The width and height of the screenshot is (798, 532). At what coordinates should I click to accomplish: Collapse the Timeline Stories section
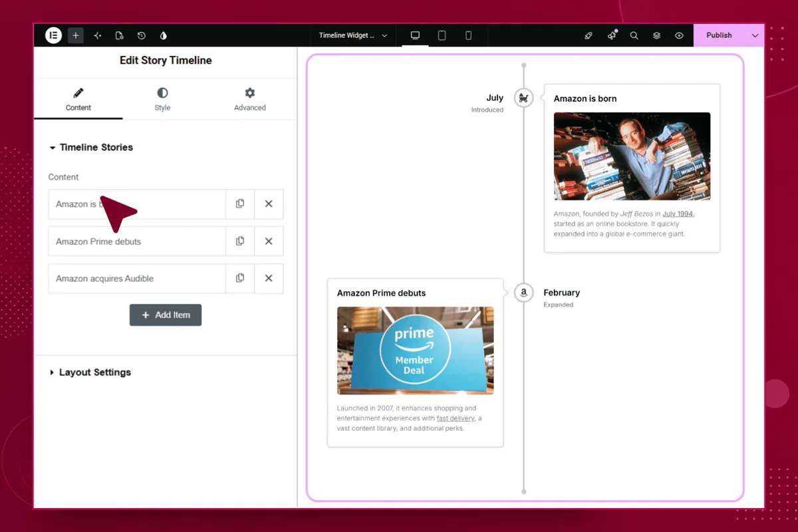tap(91, 148)
